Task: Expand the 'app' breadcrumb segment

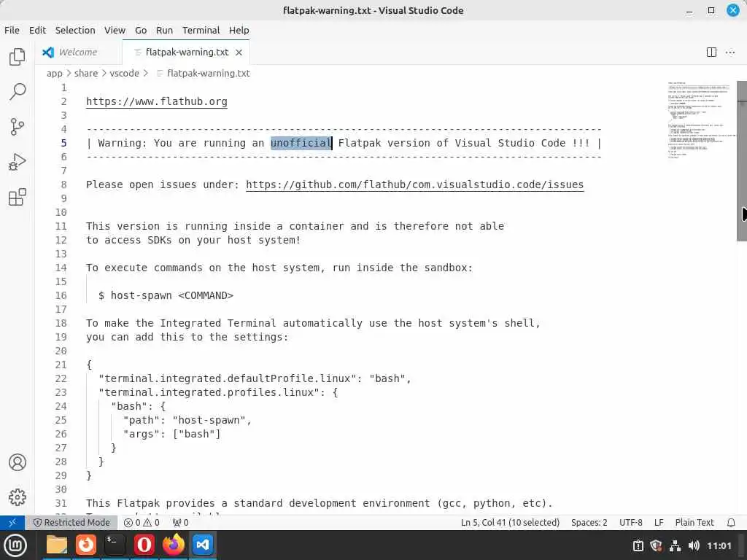Action: pos(54,74)
